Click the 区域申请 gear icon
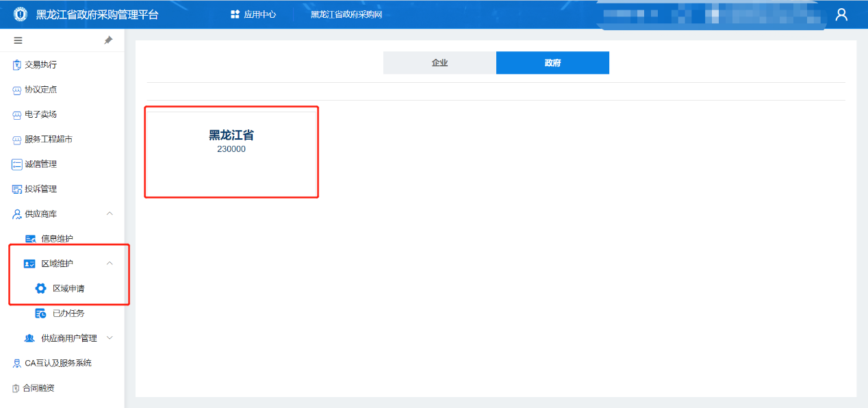Viewport: 868px width, 408px height. 40,288
